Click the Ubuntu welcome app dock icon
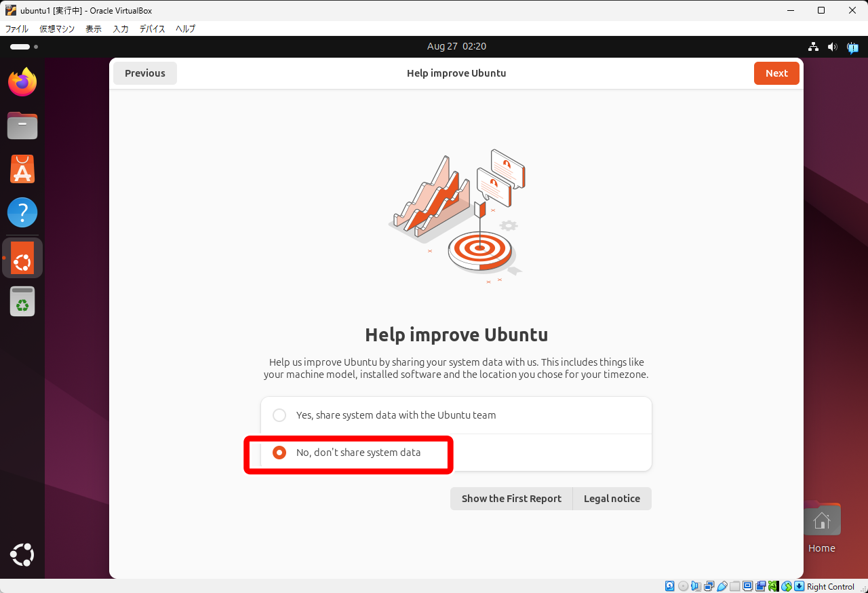The image size is (868, 593). (x=22, y=258)
